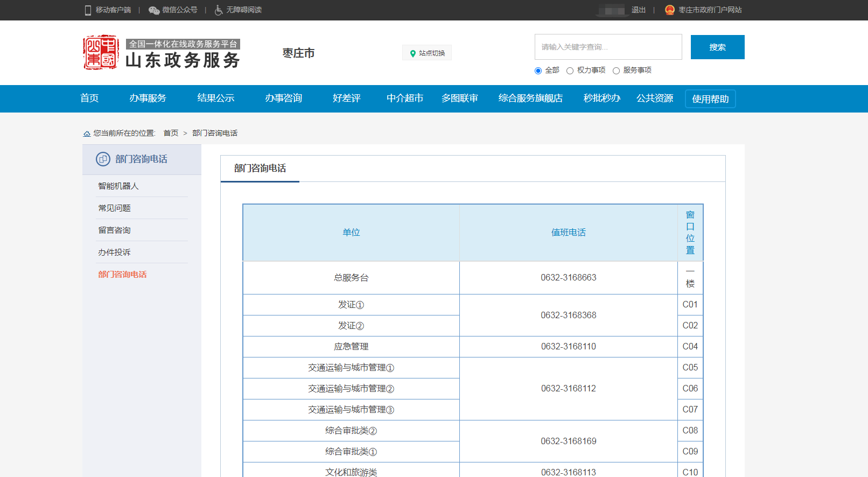The image size is (868, 477).
Task: Click the Shandong government service seal logo
Action: pyautogui.click(x=101, y=53)
